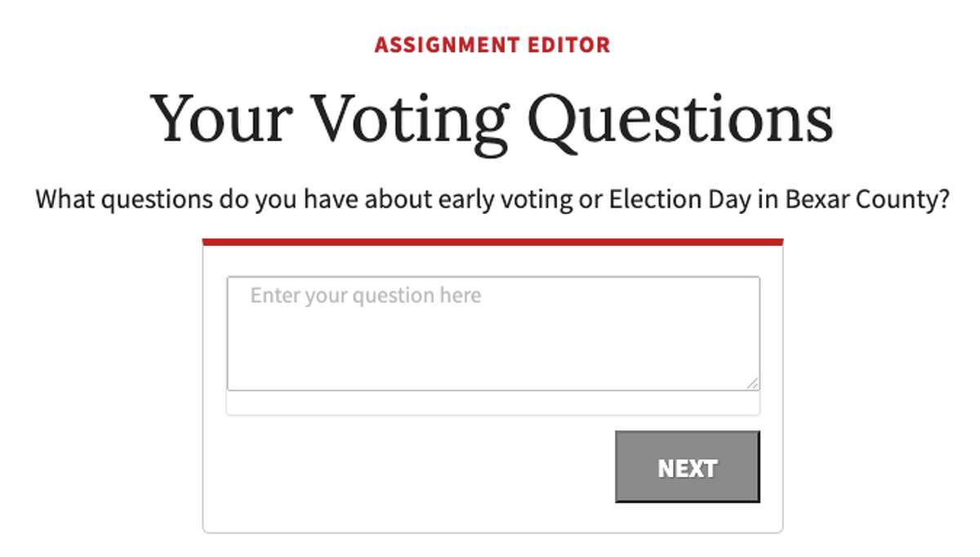This screenshot has width=980, height=557.
Task: Click the red bar atop the form card
Action: click(490, 241)
